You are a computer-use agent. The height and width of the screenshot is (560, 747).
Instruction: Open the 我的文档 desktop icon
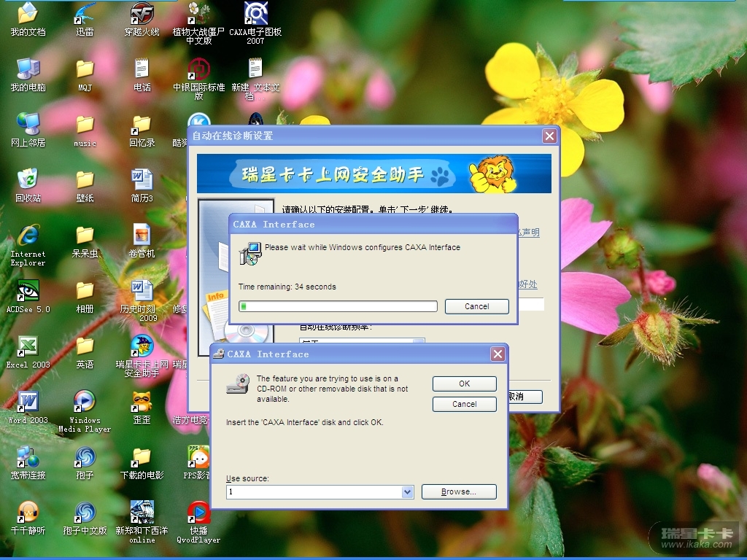[28, 19]
